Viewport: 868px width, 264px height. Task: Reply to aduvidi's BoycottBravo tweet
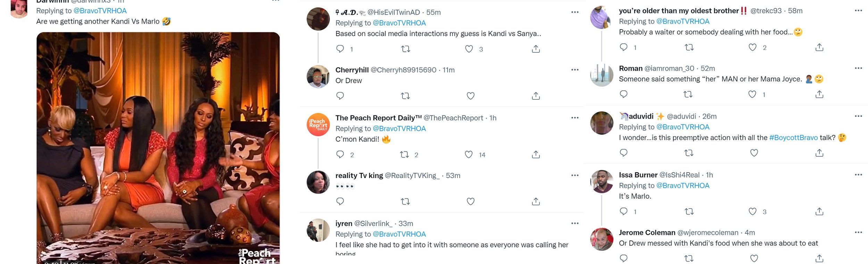pyautogui.click(x=624, y=153)
